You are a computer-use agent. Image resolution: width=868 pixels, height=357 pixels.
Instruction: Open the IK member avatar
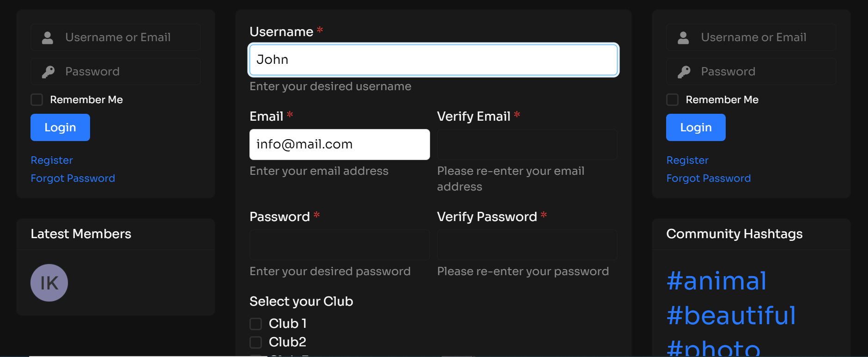click(49, 283)
